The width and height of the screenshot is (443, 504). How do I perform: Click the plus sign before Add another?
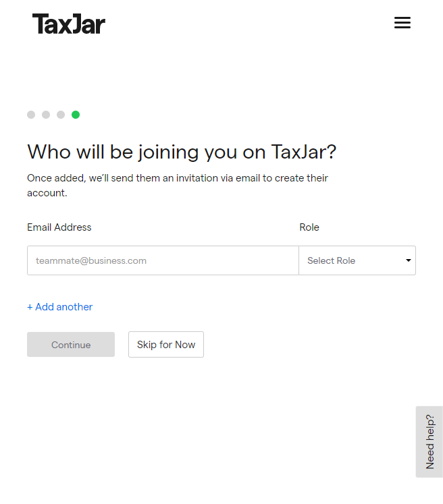click(30, 307)
